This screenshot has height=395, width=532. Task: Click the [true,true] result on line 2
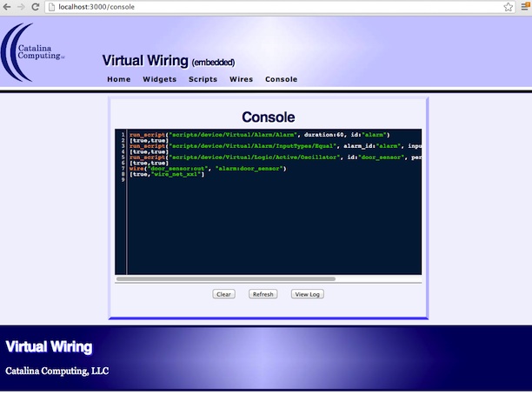[x=149, y=141]
